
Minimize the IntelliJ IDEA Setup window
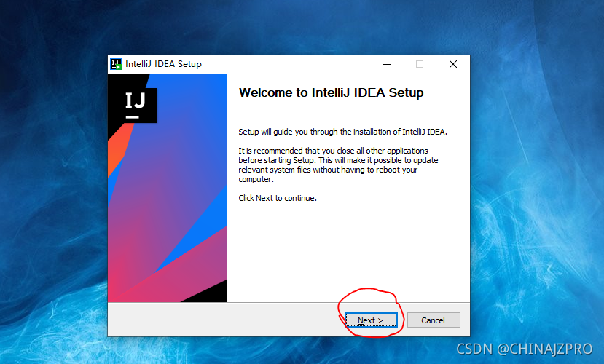click(387, 64)
